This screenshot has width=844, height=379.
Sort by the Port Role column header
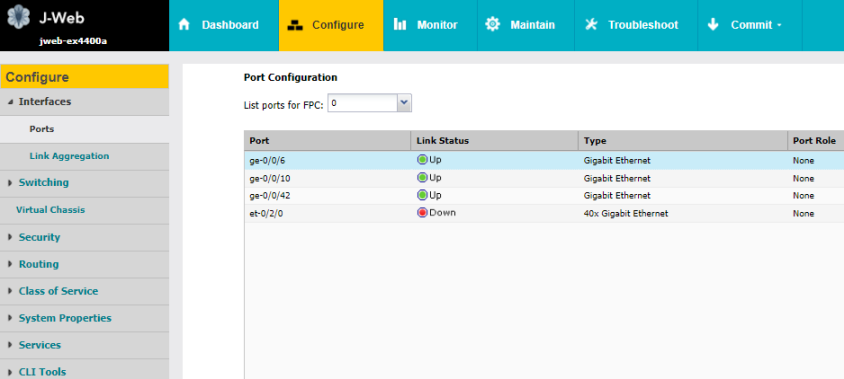pyautogui.click(x=816, y=141)
